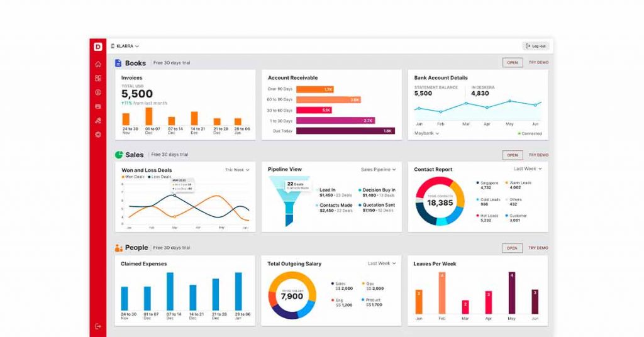Open Last Week dropdown in Contact Report
The width and height of the screenshot is (644, 337).
point(528,168)
